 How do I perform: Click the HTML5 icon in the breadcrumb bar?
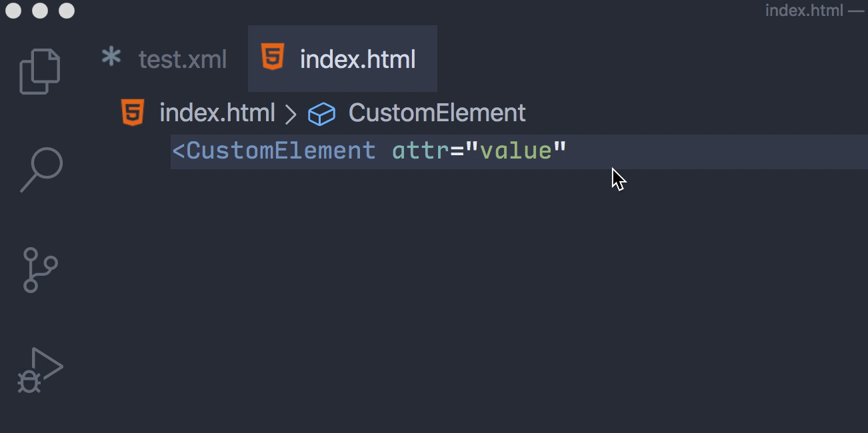pyautogui.click(x=131, y=112)
